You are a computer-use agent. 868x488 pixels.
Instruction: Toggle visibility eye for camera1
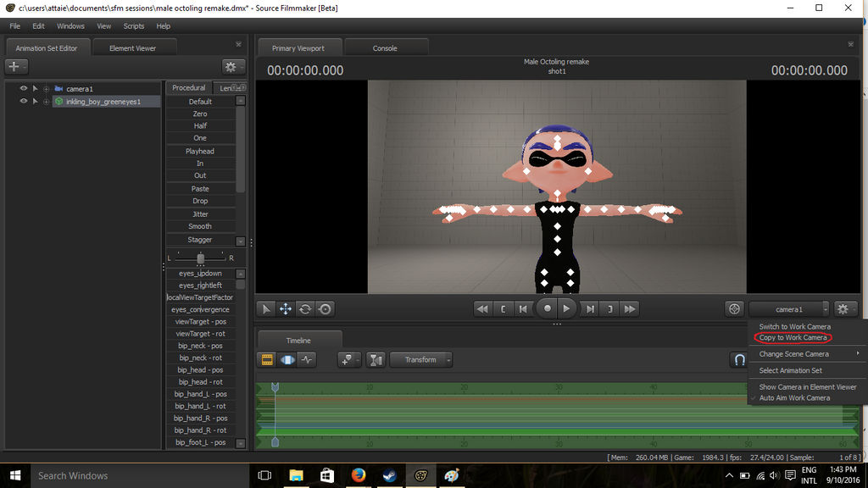pos(23,88)
